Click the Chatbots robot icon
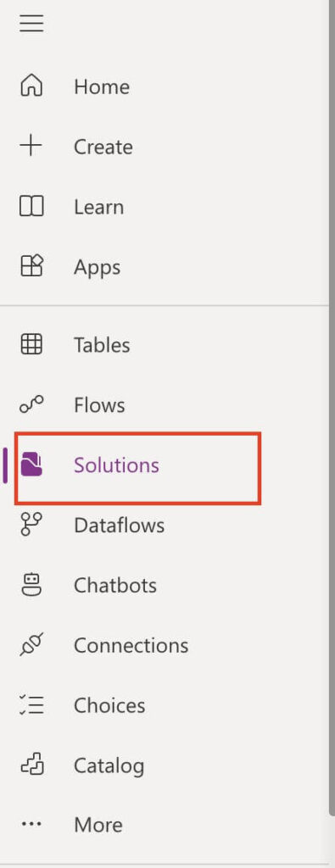The image size is (335, 868). 31,585
